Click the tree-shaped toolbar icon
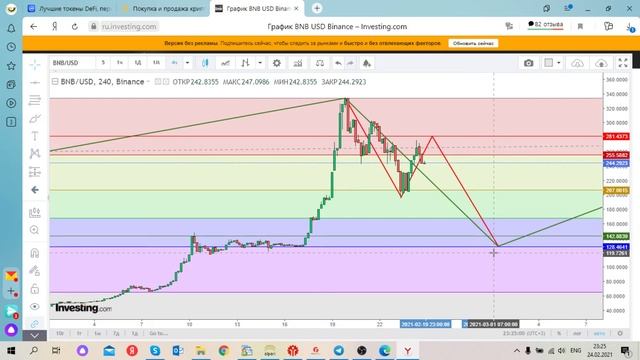 pyautogui.click(x=367, y=63)
